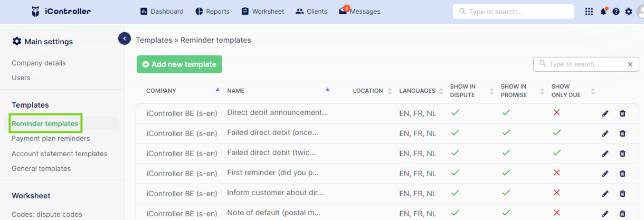Delete the First reminder template
The image size is (644, 220).
(x=622, y=174)
